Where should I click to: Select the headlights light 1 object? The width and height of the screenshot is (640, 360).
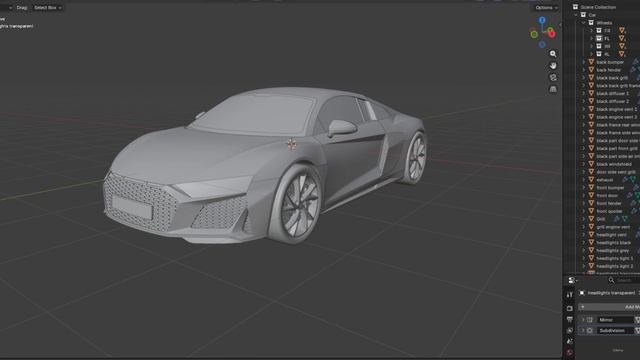point(615,258)
